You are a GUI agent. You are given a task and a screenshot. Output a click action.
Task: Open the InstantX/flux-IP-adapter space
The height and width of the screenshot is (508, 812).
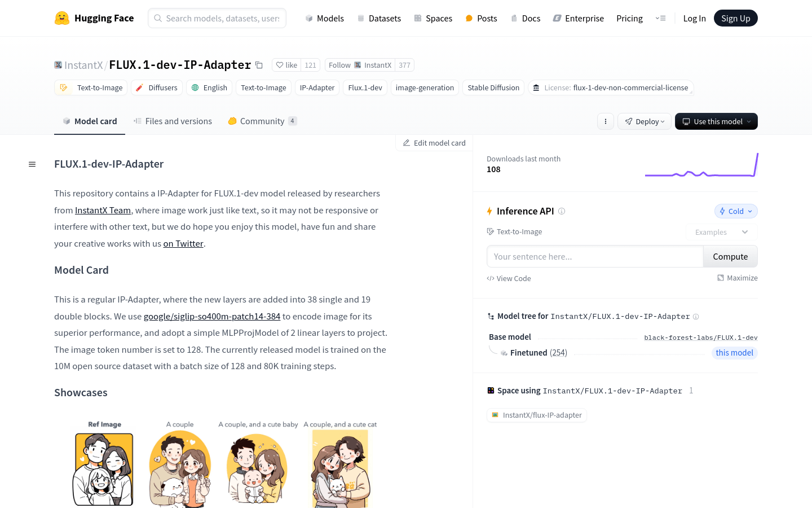(x=537, y=415)
